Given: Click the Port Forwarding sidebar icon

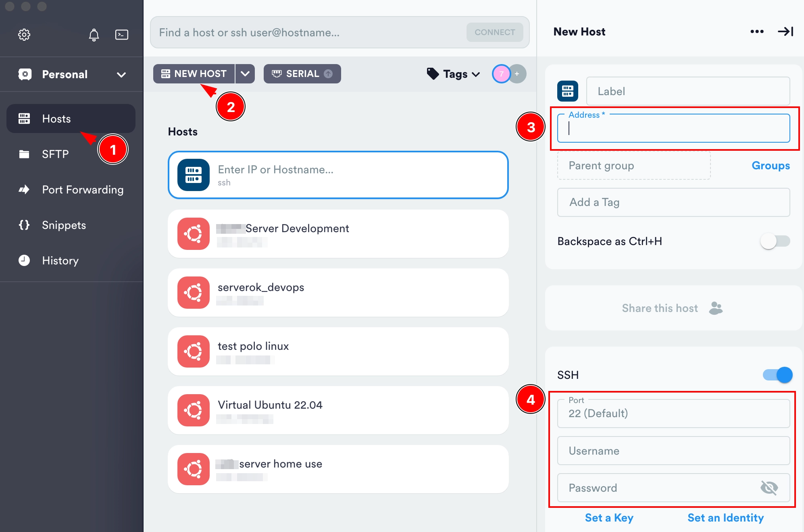Looking at the screenshot, I should click(x=23, y=189).
